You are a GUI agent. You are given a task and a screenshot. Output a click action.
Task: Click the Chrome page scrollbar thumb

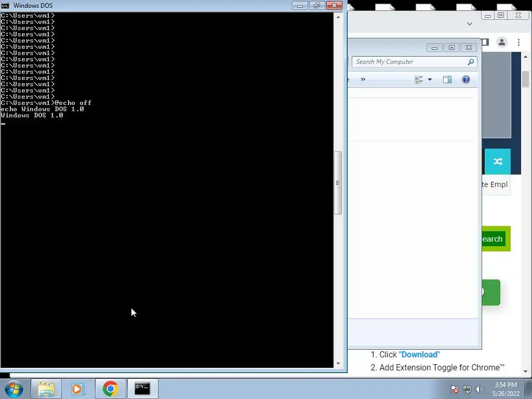(x=525, y=79)
